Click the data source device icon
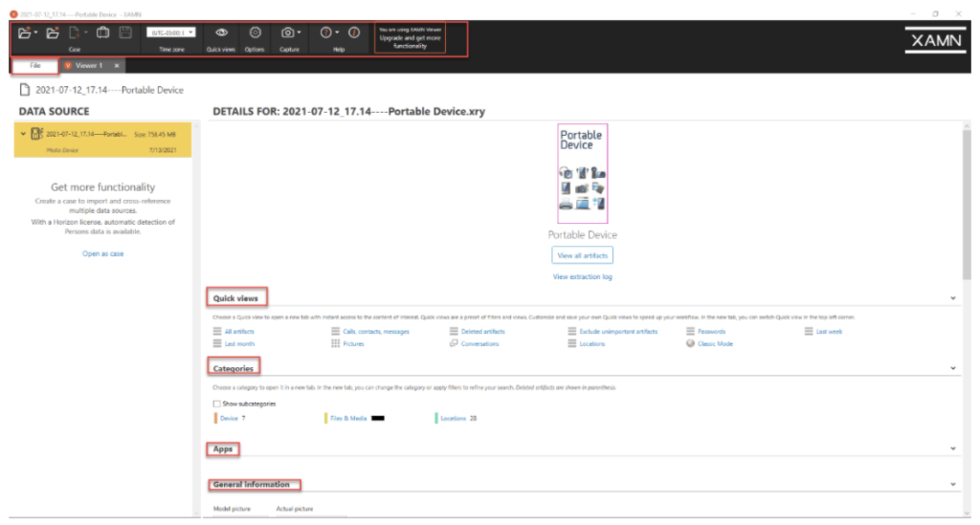 (37, 134)
